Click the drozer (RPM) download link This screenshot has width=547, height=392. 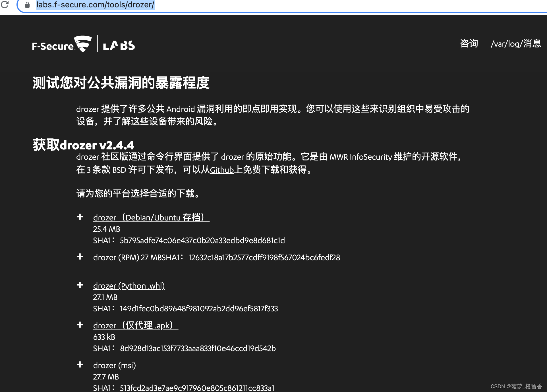pos(116,257)
